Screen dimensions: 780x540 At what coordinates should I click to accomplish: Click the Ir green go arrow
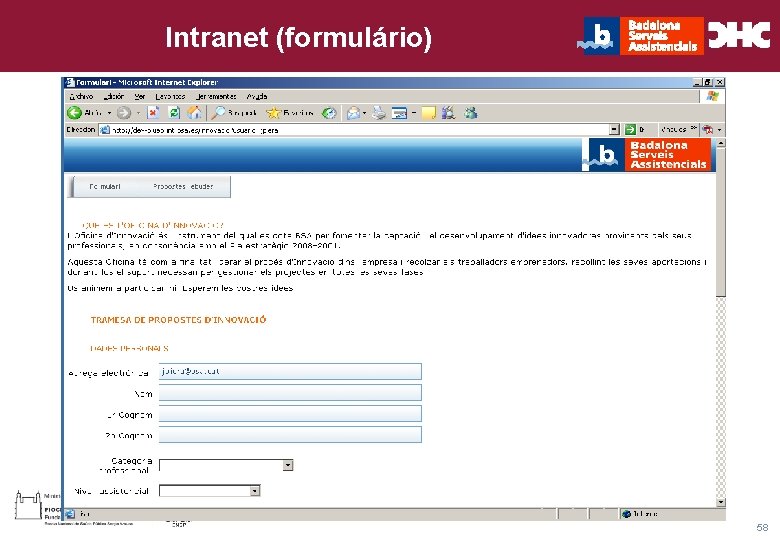point(630,130)
